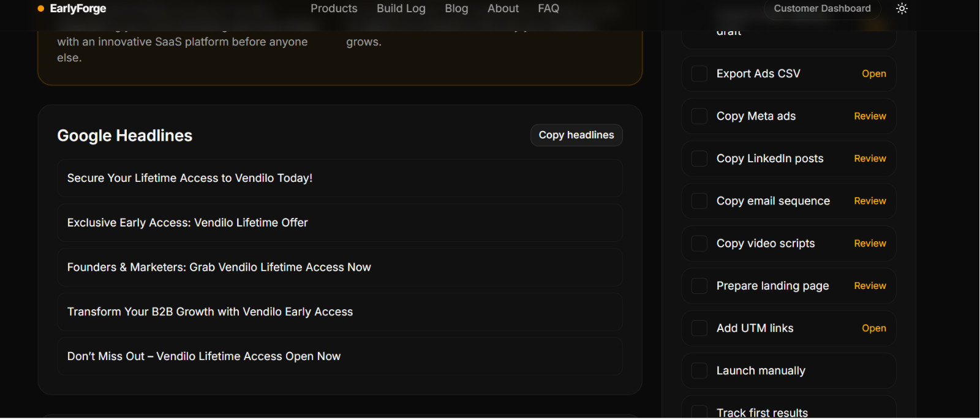Click the Copy headlines button
Screen dimensions: 980x420
click(x=576, y=135)
